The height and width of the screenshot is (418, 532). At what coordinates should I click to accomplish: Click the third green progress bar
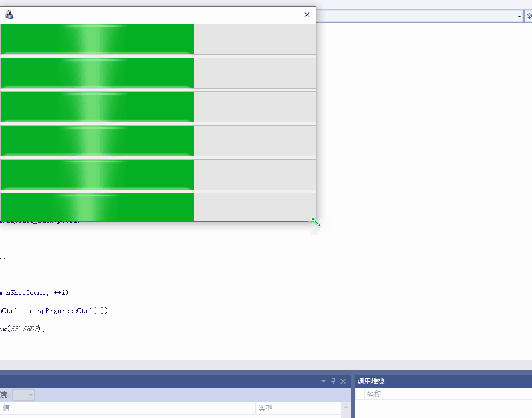[158, 107]
